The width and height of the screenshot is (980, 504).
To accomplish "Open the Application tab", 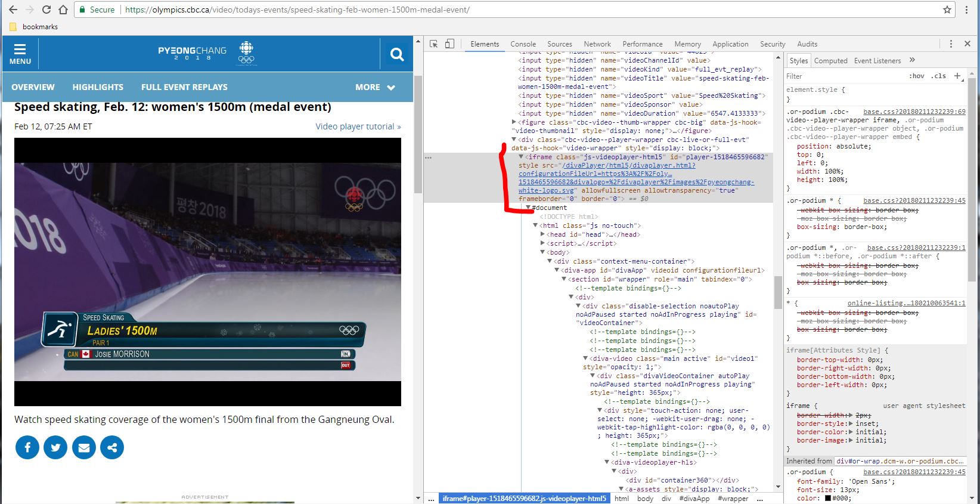I will click(730, 44).
